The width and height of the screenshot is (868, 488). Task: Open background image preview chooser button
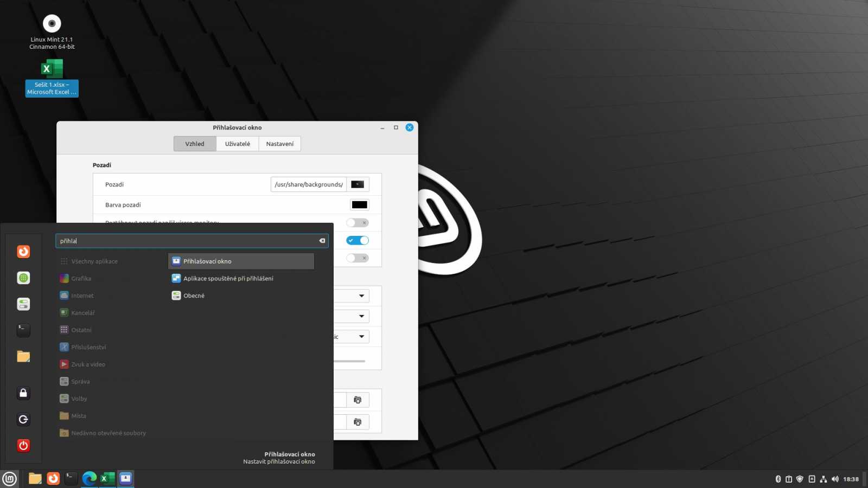358,184
